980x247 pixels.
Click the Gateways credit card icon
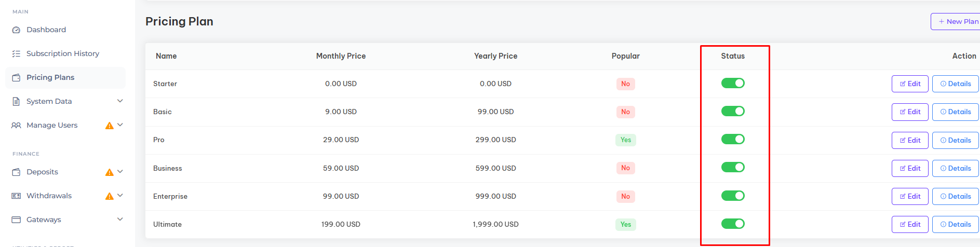[x=16, y=220]
